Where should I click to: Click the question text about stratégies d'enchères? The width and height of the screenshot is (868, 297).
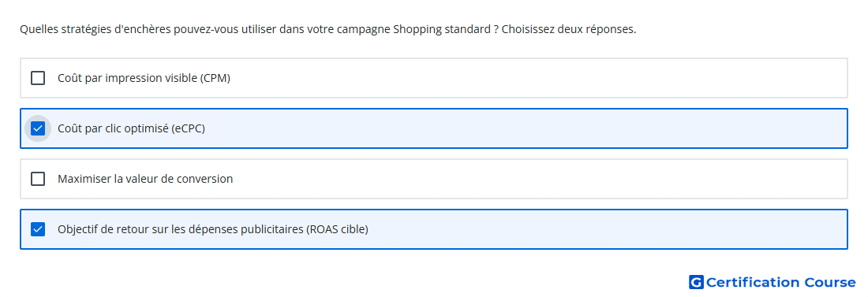[327, 29]
